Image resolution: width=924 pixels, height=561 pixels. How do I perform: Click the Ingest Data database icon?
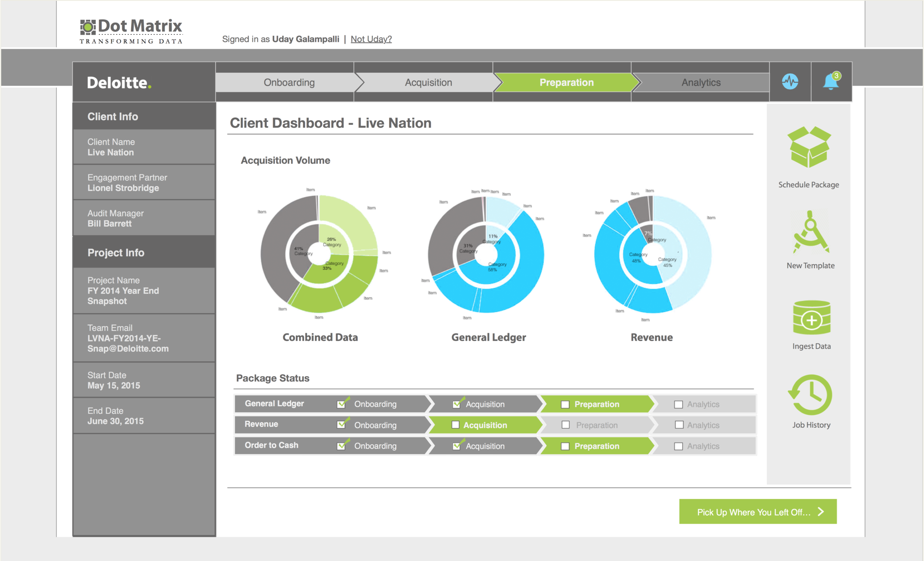[812, 317]
